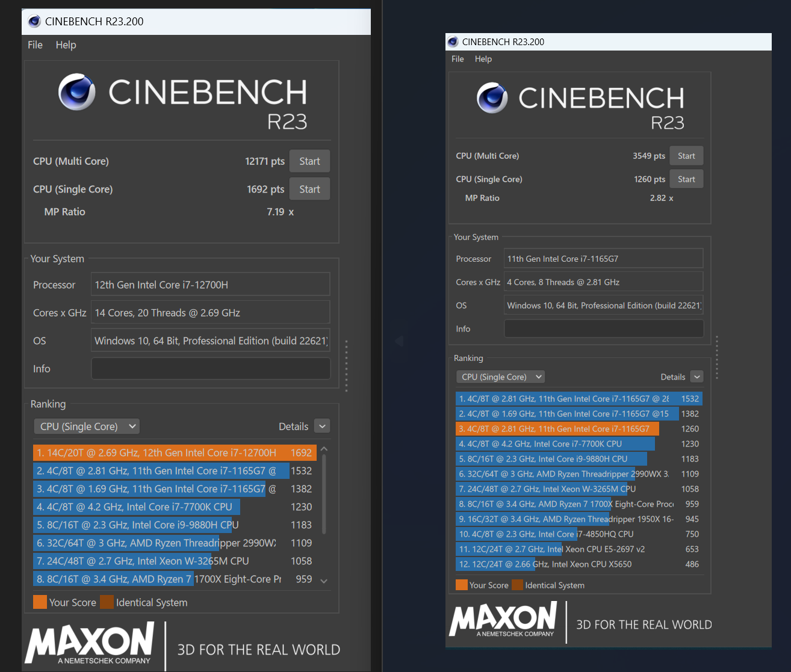791x672 pixels.
Task: Click Cinebench sphere logo in right window
Action: point(492,97)
